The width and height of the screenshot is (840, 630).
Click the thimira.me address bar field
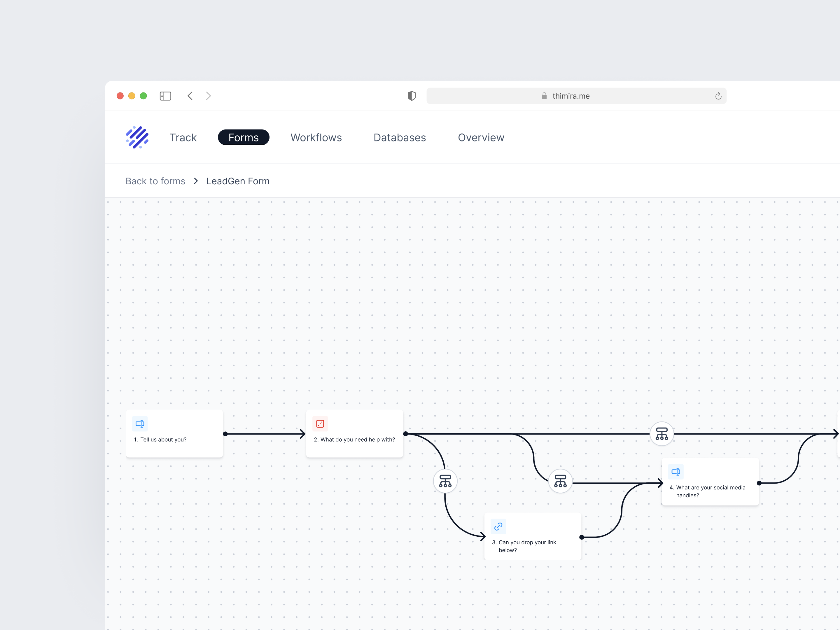pyautogui.click(x=570, y=96)
